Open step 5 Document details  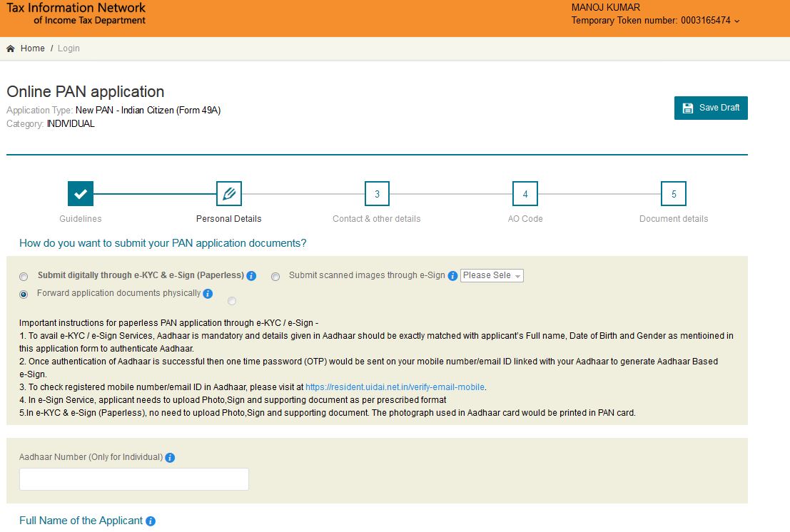674,193
